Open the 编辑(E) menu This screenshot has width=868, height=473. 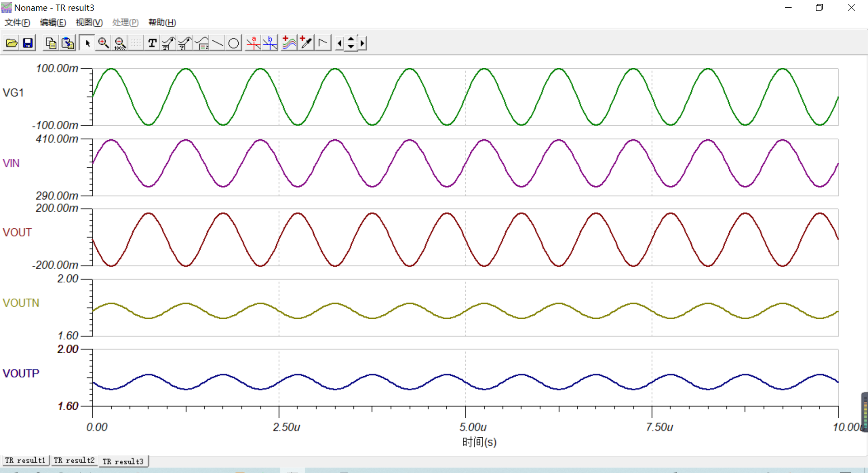53,23
